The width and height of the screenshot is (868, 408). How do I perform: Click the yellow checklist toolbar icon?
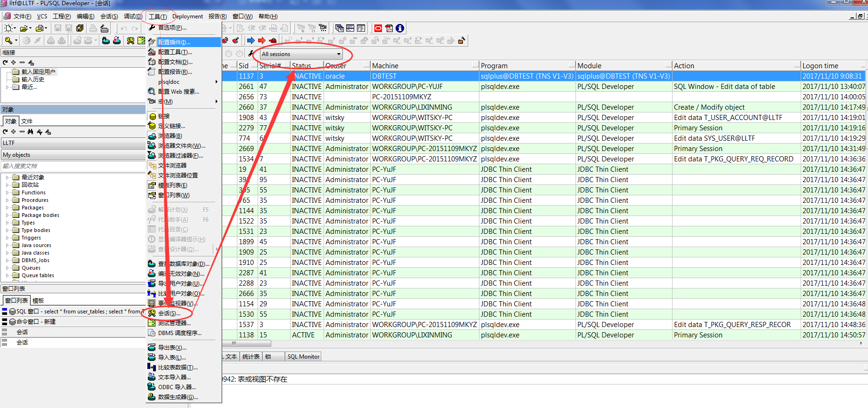tap(141, 41)
